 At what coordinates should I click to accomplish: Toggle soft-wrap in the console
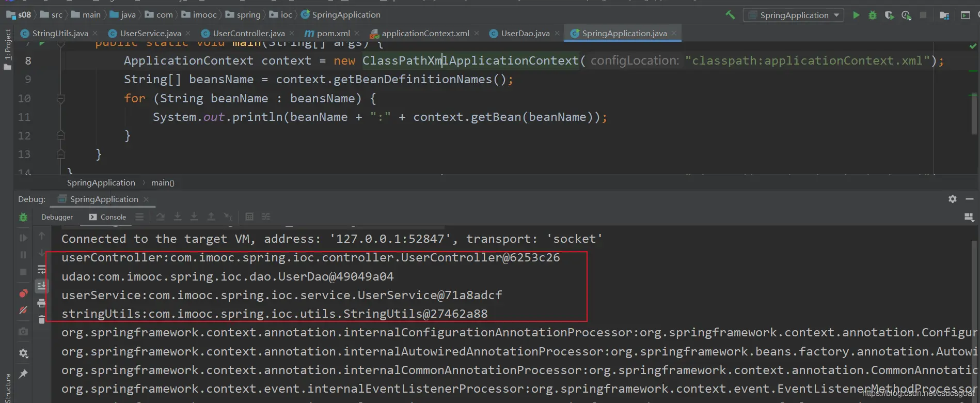click(x=42, y=269)
